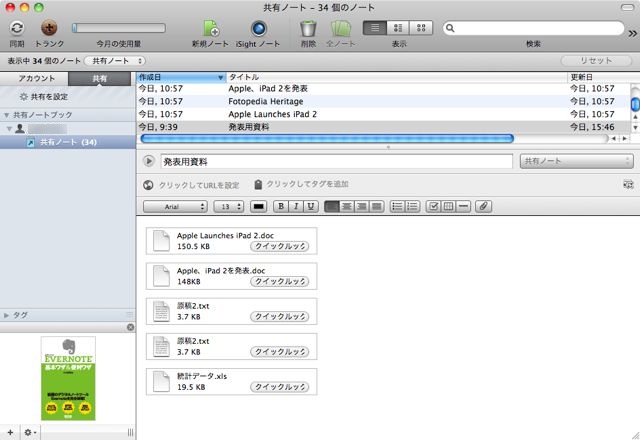The height and width of the screenshot is (440, 640).
Task: Click to set URL (クリックしてURLを設定)
Action: (x=199, y=185)
